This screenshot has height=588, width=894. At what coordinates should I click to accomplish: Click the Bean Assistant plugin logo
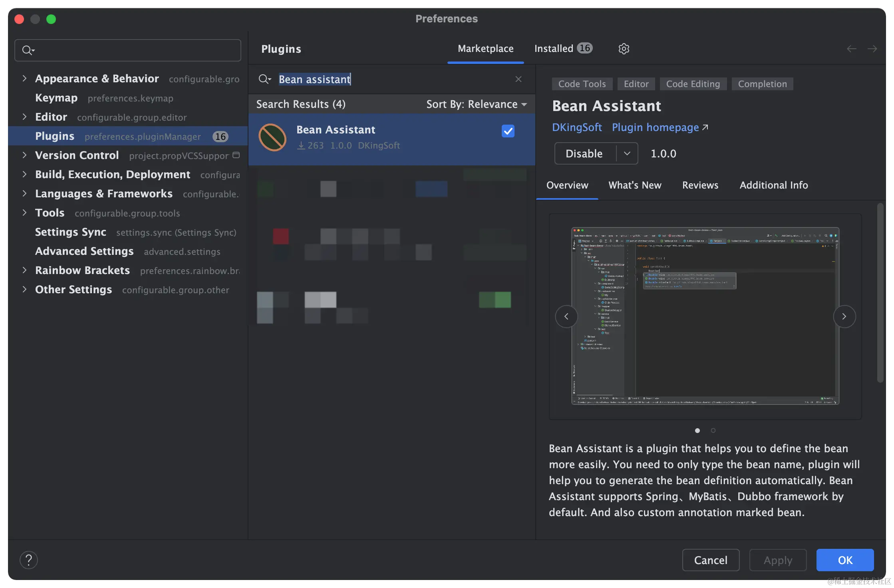[272, 137]
